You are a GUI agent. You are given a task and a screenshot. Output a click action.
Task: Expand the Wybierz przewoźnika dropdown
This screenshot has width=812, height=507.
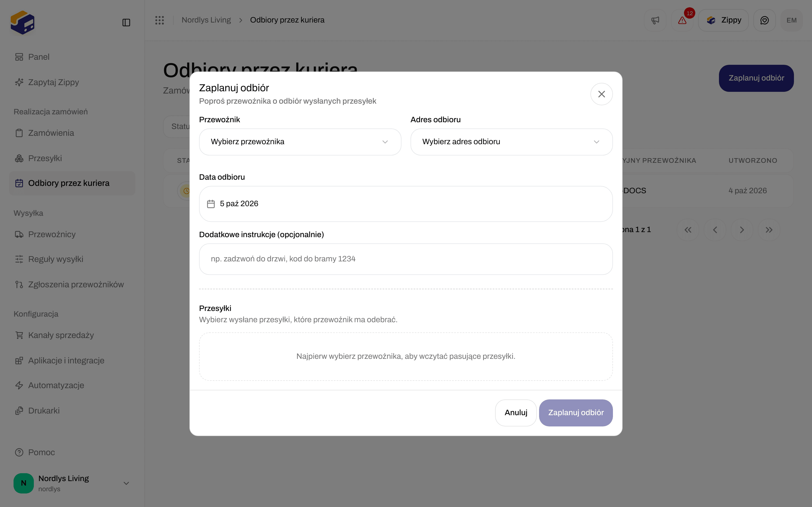300,142
